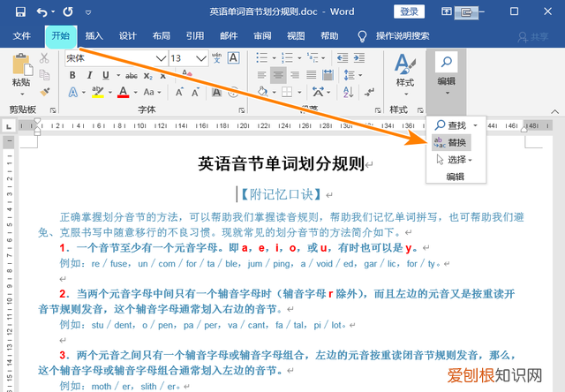Choose 替换 replace from the edit menu
Image resolution: width=565 pixels, height=392 pixels.
[x=451, y=143]
